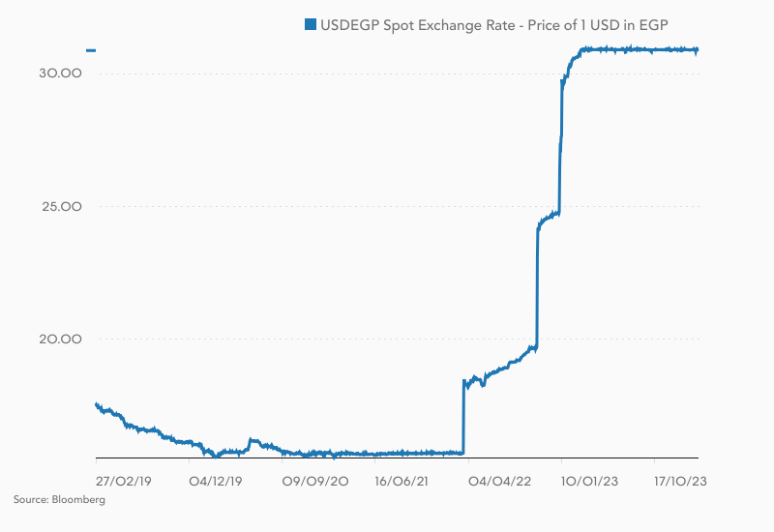This screenshot has width=774, height=532.
Task: Click the 04/12/19 x-axis date
Action: pyautogui.click(x=215, y=480)
